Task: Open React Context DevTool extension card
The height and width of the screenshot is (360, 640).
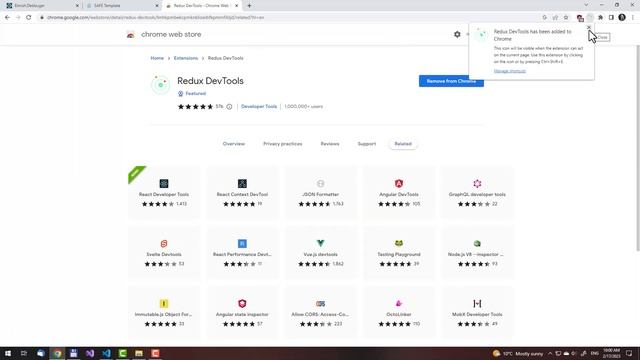Action: pyautogui.click(x=242, y=193)
